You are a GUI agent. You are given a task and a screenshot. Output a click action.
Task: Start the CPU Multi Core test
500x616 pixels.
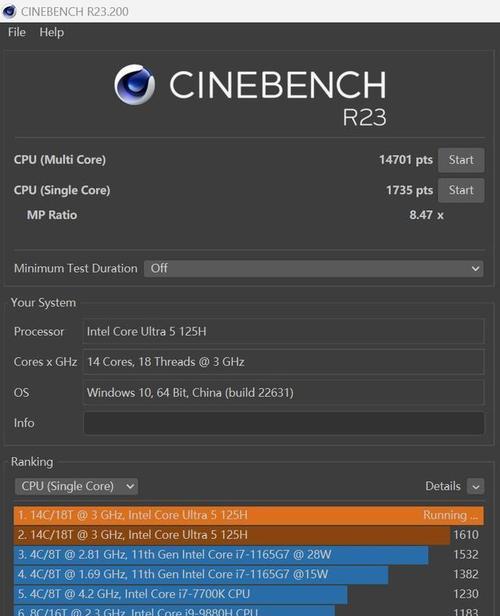coord(461,160)
